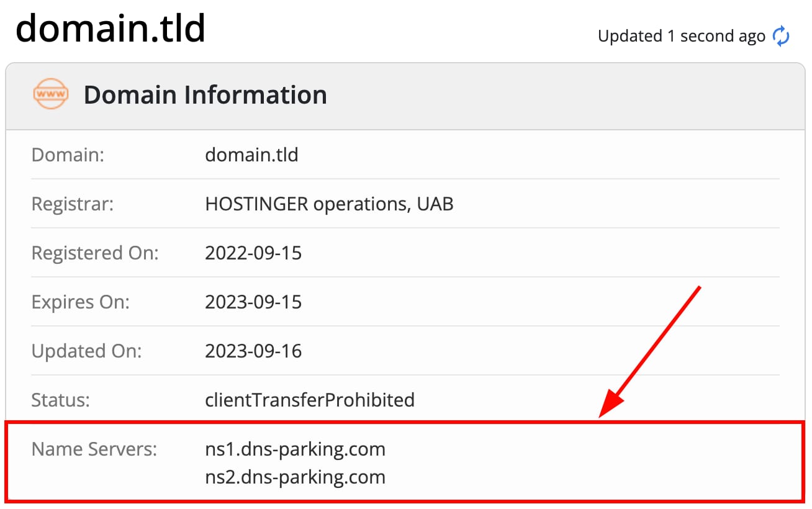Click the Expires On date 2023-09-15

point(254,302)
